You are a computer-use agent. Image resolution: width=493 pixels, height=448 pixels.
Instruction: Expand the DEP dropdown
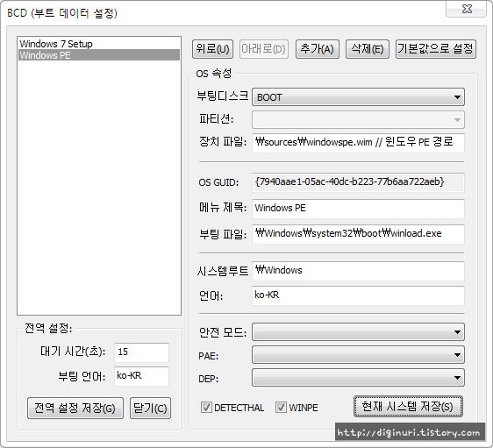(358, 378)
